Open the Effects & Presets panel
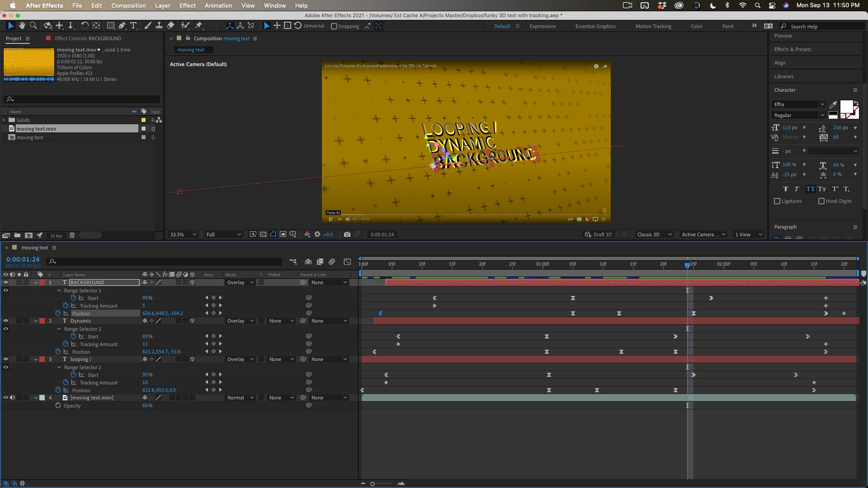The width and height of the screenshot is (868, 488). pyautogui.click(x=792, y=49)
